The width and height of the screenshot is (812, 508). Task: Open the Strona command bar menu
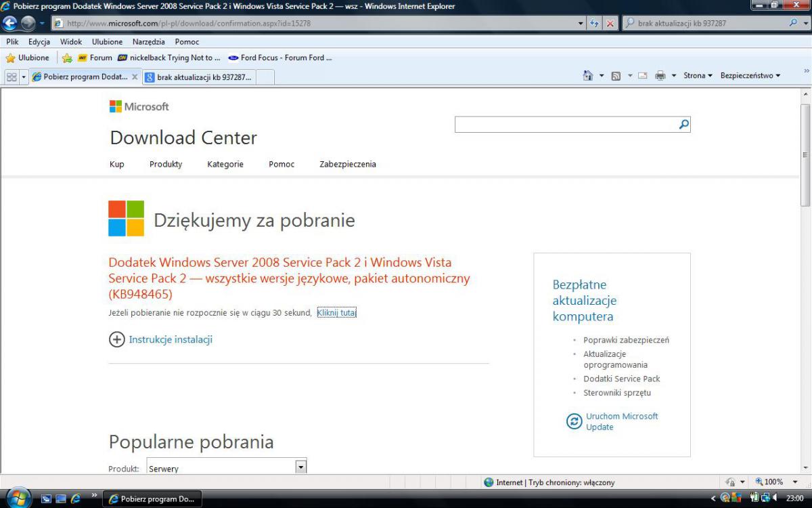coord(698,76)
